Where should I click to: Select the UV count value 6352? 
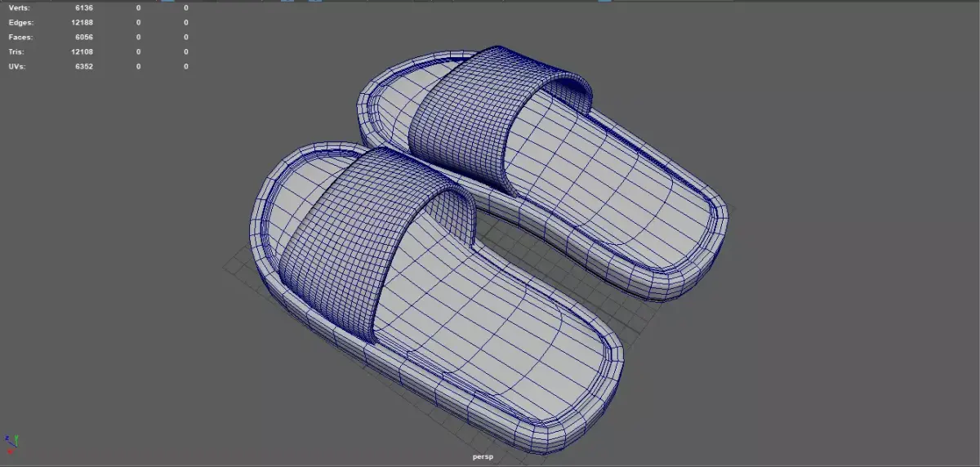83,66
